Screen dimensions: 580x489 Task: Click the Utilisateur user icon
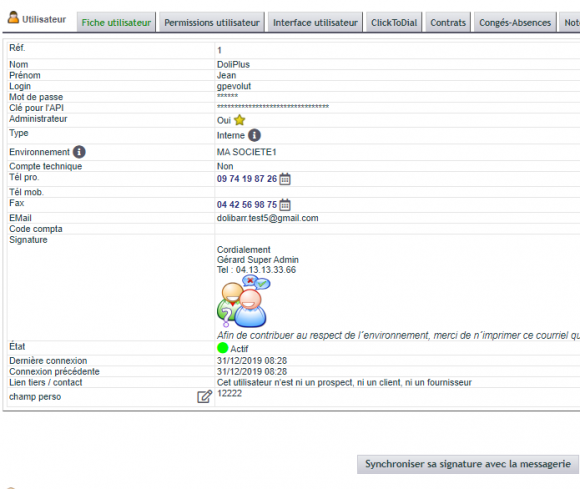[x=13, y=18]
